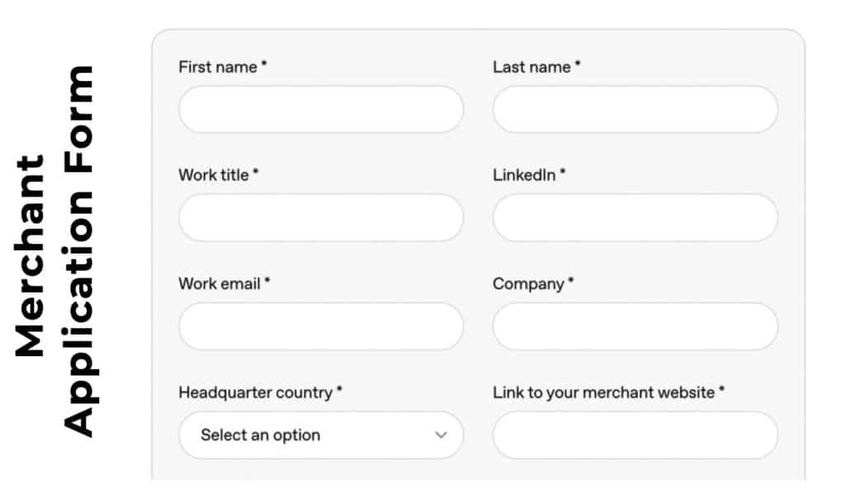Select the Work title text box

(321, 218)
